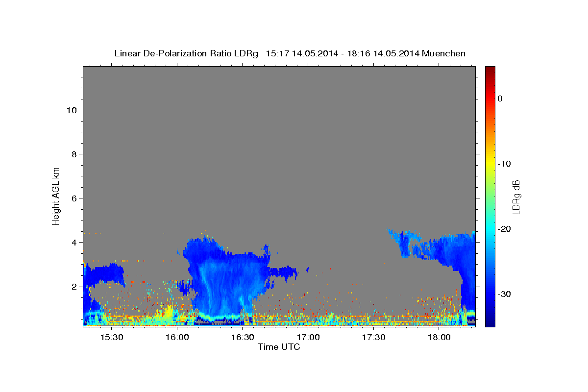Click the plot title Linear De-Polarization Ratio LDRg
The height and width of the screenshot is (392, 588).
186,53
